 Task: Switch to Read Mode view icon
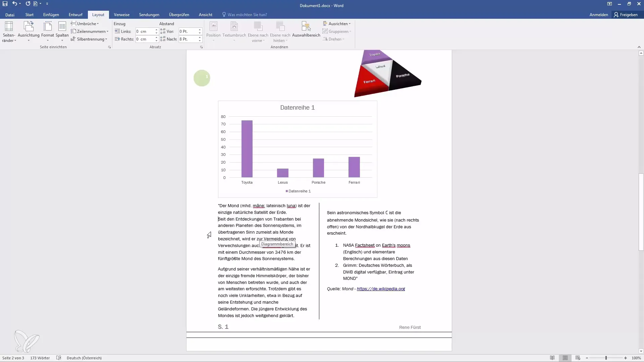click(x=552, y=358)
